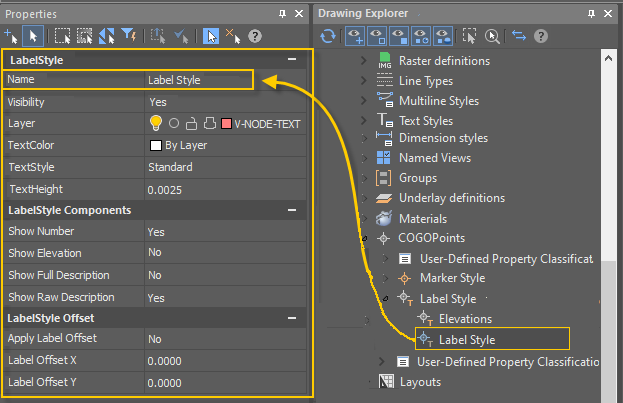Change the Apply Label Offset value
The image size is (623, 403).
(225, 339)
